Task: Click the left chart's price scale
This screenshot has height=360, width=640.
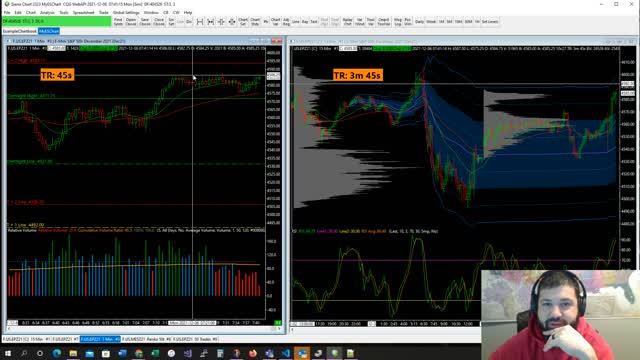Action: click(x=273, y=137)
